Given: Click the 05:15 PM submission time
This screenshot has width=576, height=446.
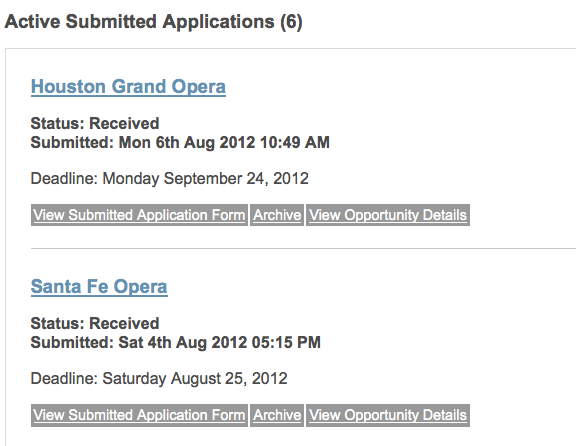Looking at the screenshot, I should 286,342.
